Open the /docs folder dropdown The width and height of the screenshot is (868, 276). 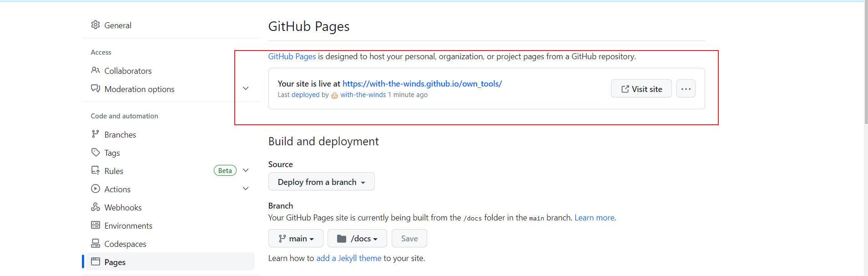pos(357,238)
